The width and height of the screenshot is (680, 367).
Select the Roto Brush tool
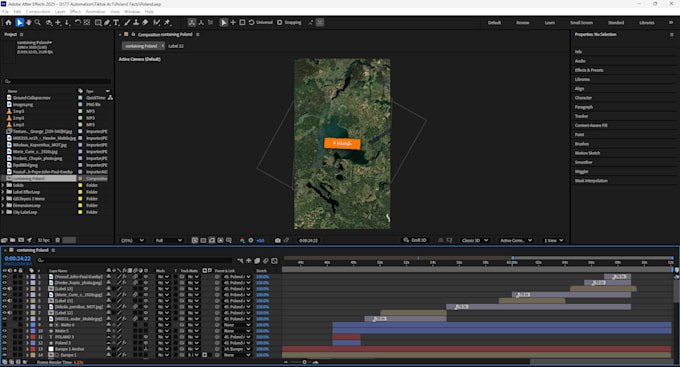point(157,23)
